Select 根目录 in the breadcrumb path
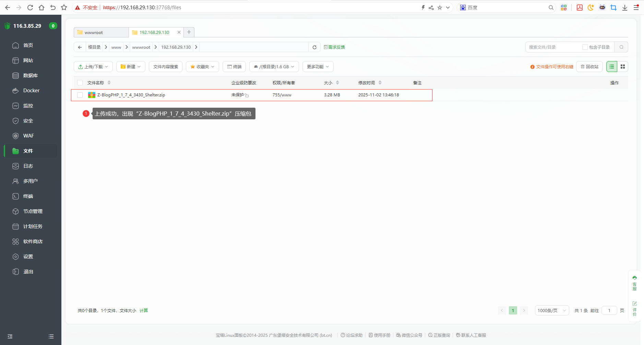 [x=94, y=47]
